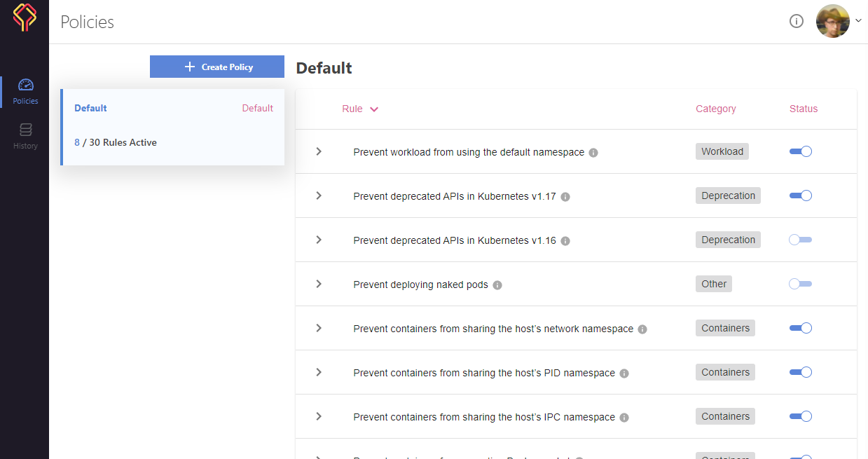Click info icon beside Kubernetes v1.17 rule

coord(565,197)
